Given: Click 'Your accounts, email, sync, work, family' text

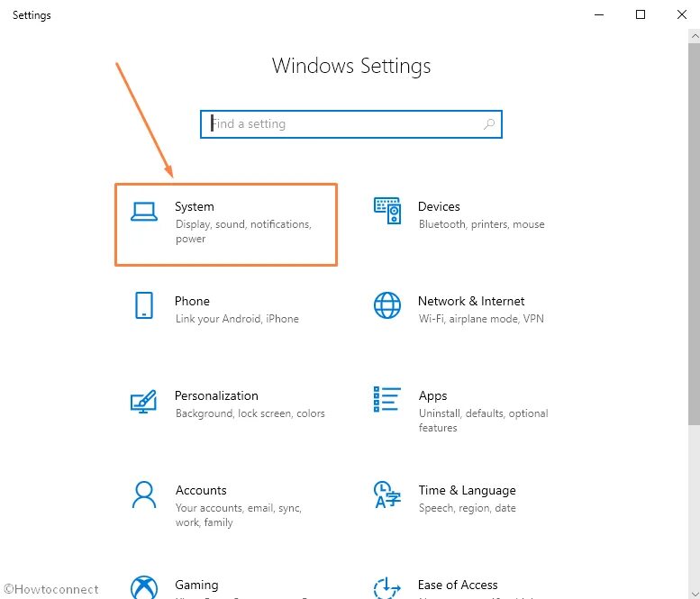Looking at the screenshot, I should point(239,515).
